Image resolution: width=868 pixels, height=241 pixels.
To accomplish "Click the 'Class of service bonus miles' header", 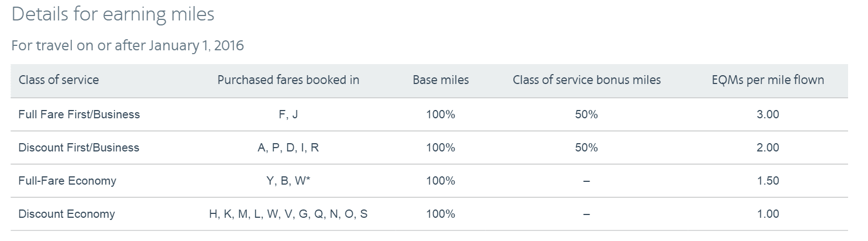I will (586, 80).
